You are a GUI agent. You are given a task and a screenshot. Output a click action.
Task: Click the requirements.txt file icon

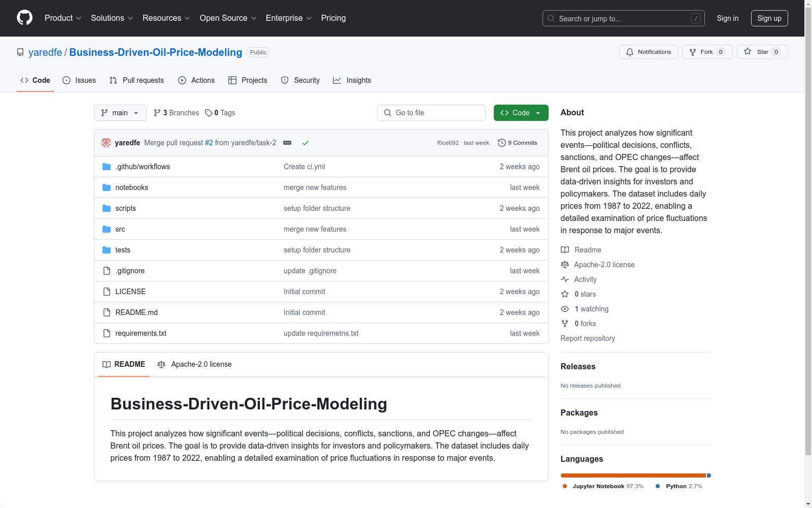107,333
